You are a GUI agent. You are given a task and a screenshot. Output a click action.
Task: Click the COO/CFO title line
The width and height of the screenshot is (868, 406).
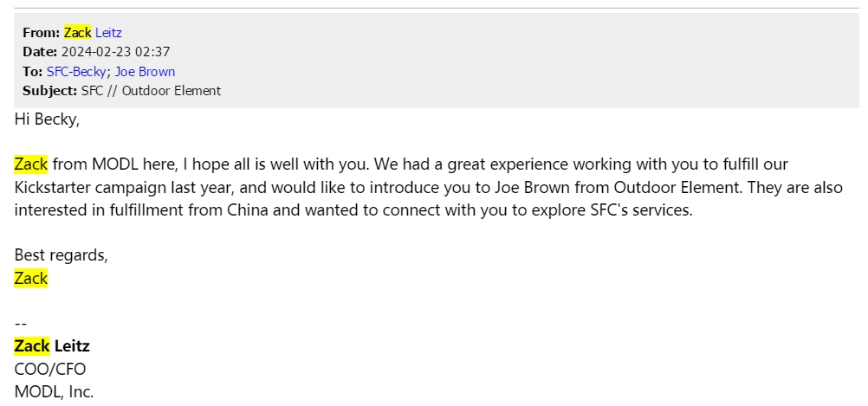click(x=50, y=369)
